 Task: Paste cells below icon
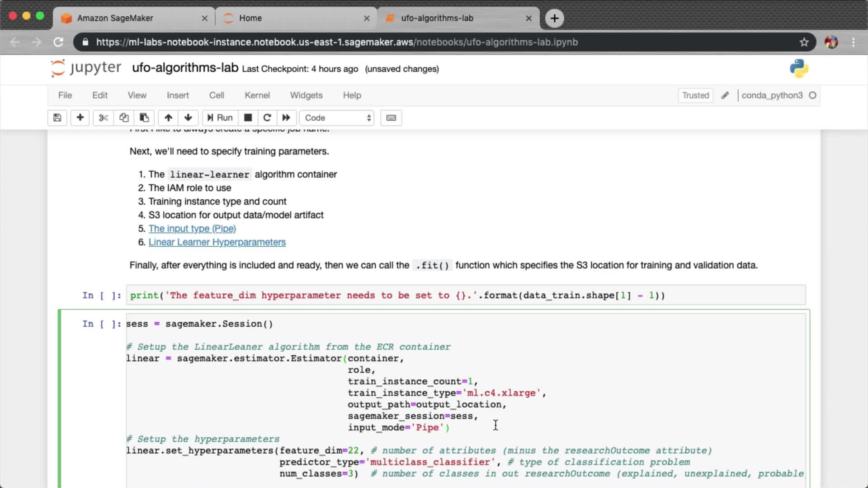(x=144, y=117)
